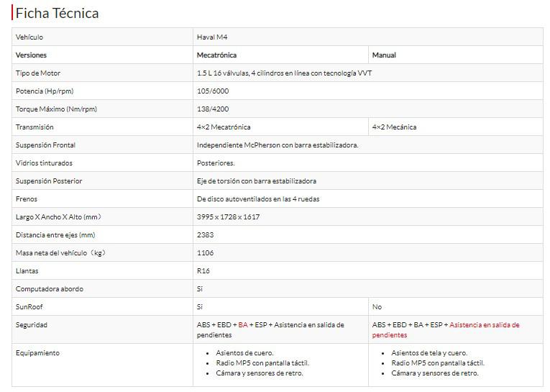This screenshot has height=392, width=550.
Task: Click the Eje de torsión suspension text
Action: click(256, 181)
